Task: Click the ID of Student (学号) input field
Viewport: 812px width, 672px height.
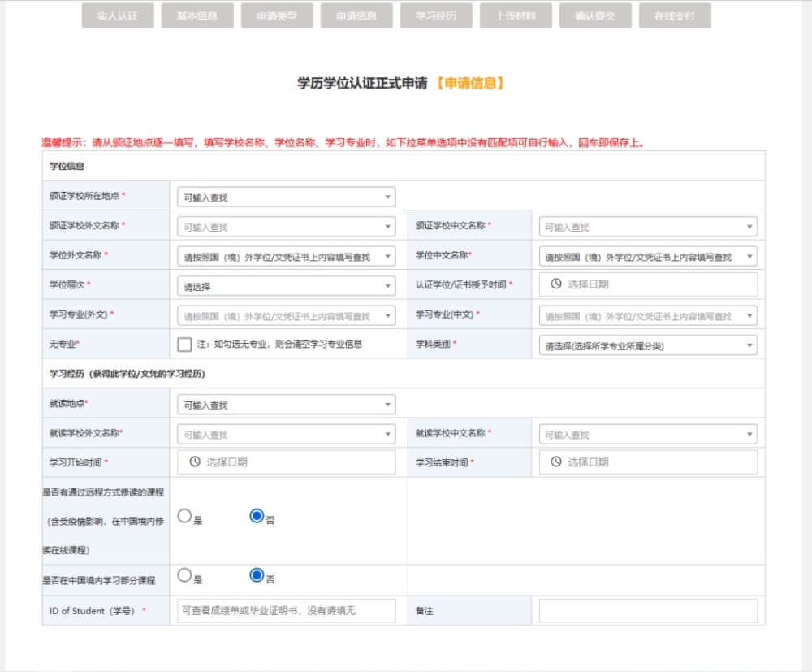Action: (287, 611)
